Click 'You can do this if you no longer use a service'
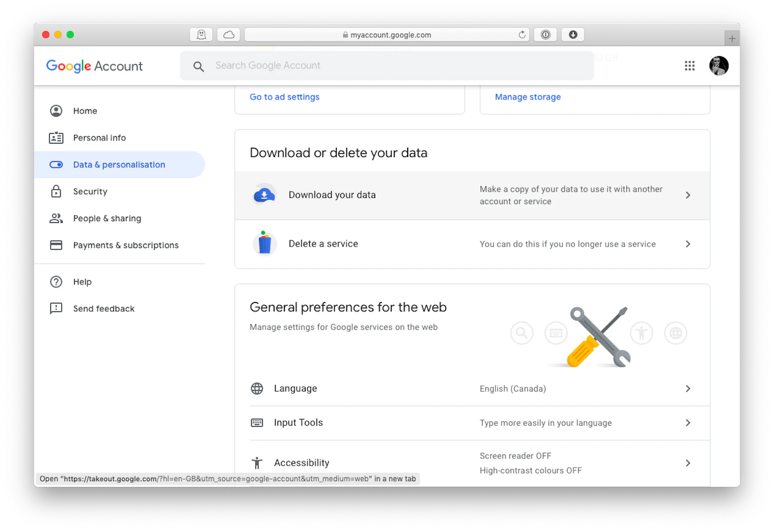 (x=568, y=244)
